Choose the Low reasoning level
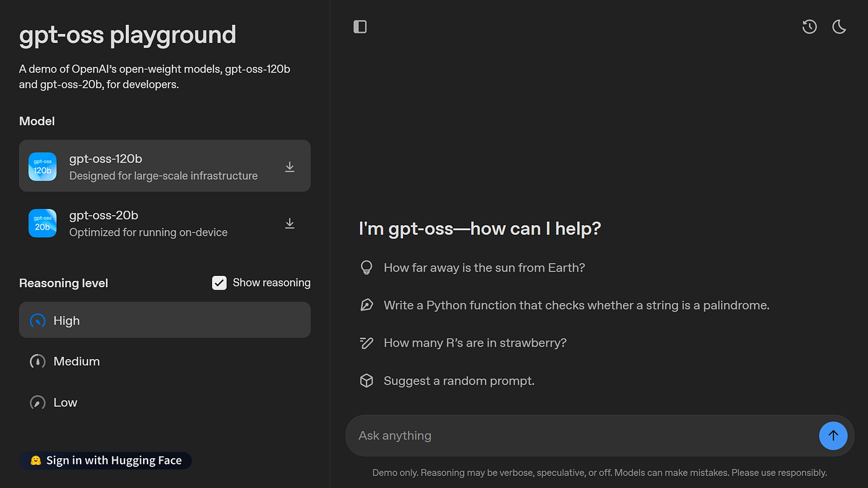The image size is (868, 488). (x=65, y=402)
